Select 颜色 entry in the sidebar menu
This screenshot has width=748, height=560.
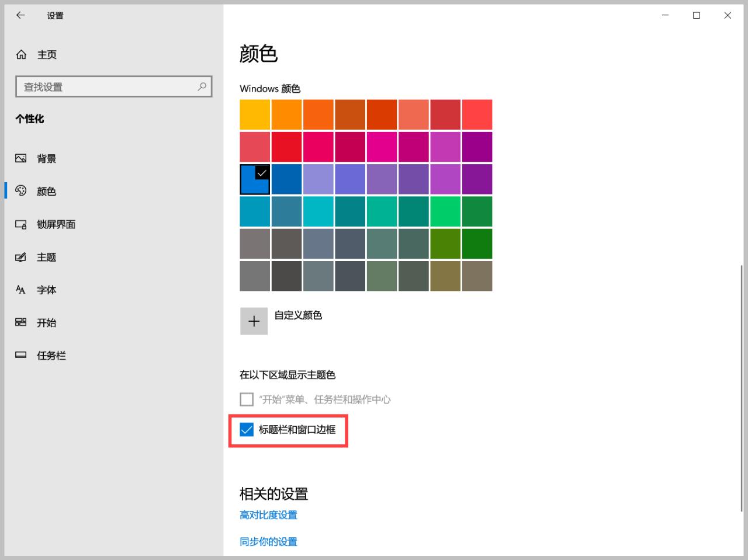tap(47, 190)
